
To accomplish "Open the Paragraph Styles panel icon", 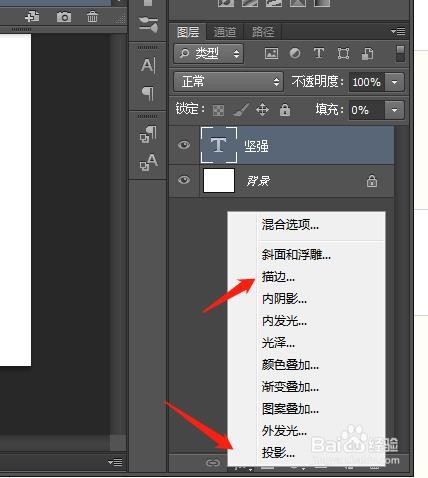I will (x=148, y=134).
